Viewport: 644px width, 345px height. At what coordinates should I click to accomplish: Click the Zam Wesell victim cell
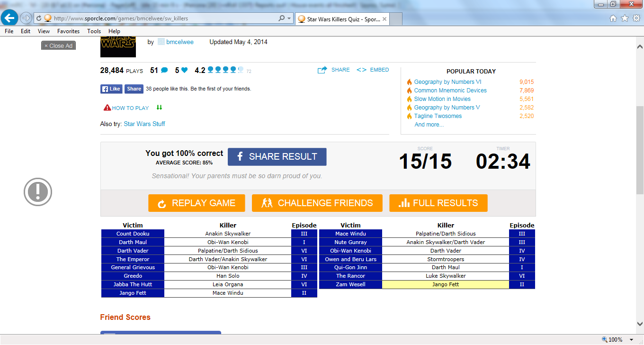pos(350,284)
